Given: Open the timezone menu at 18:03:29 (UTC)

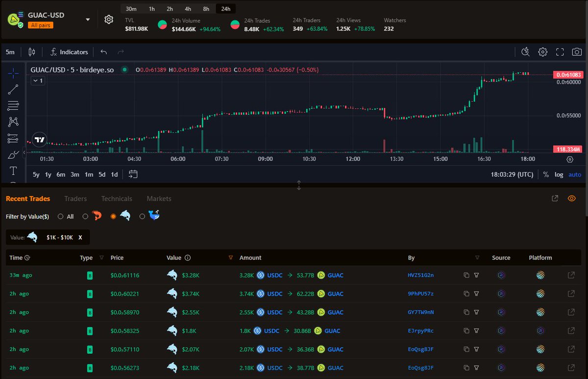Looking at the screenshot, I should click(x=512, y=175).
